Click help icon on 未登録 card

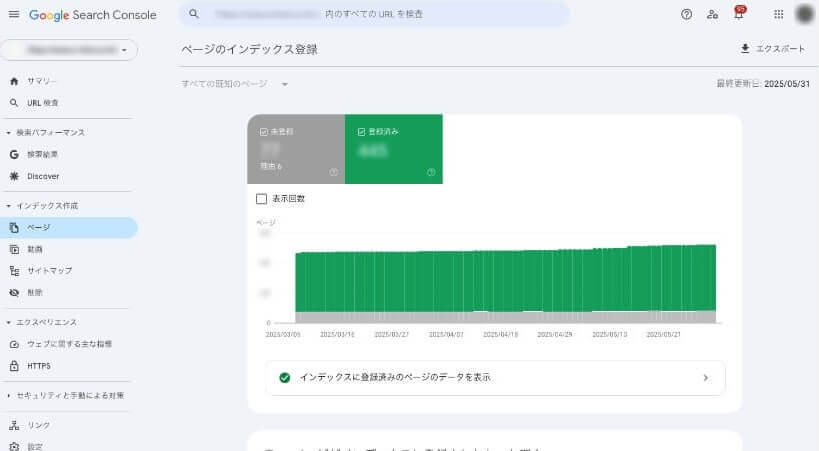pos(334,172)
